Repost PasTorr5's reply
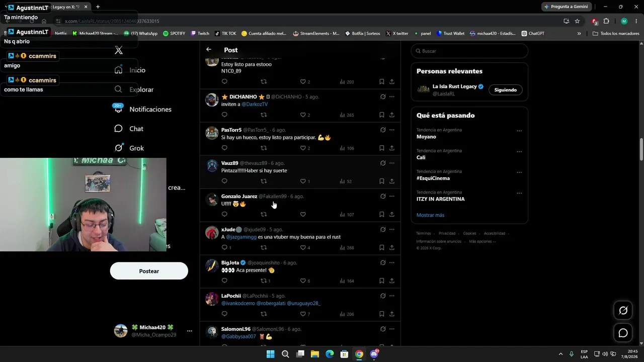 click(x=264, y=148)
